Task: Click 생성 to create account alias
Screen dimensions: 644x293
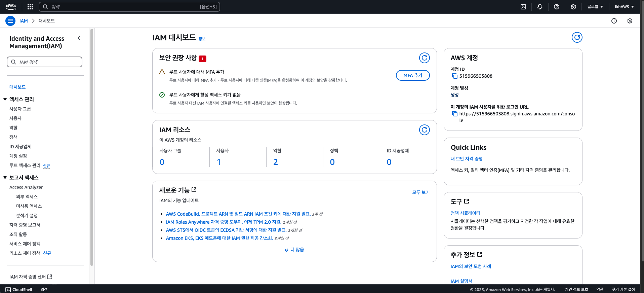Action: click(454, 95)
